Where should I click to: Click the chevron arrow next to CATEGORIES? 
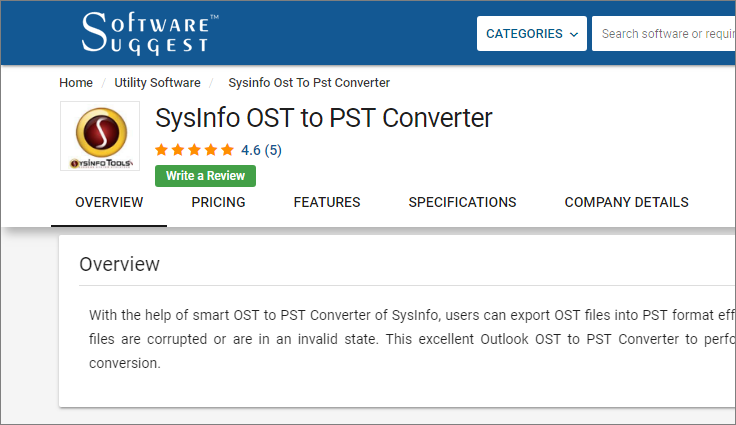pos(574,34)
